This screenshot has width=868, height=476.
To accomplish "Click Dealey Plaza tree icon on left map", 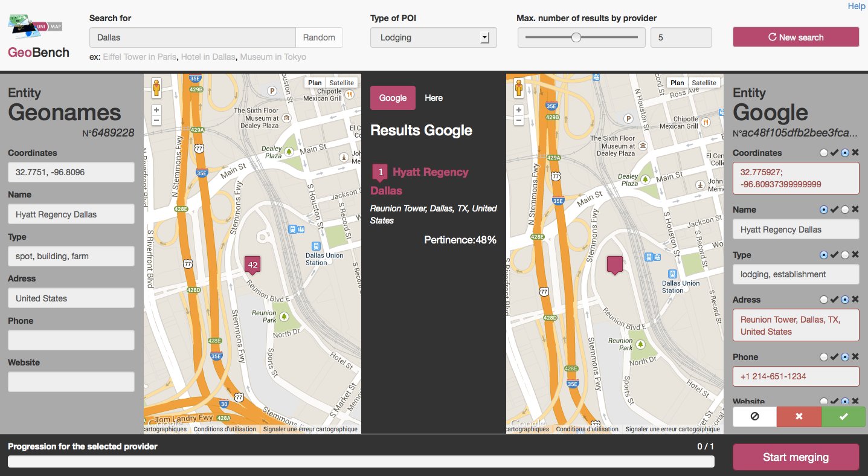I will coord(289,151).
